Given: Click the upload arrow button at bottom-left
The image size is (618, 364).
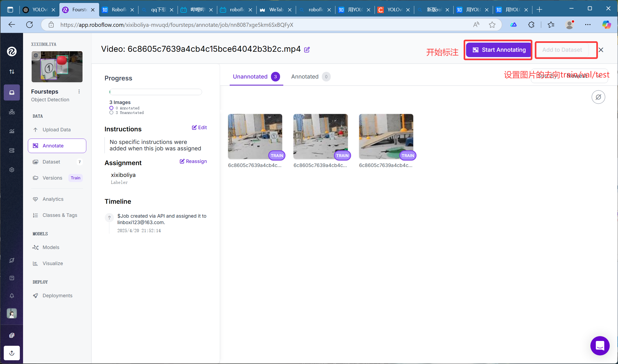Looking at the screenshot, I should point(12,353).
